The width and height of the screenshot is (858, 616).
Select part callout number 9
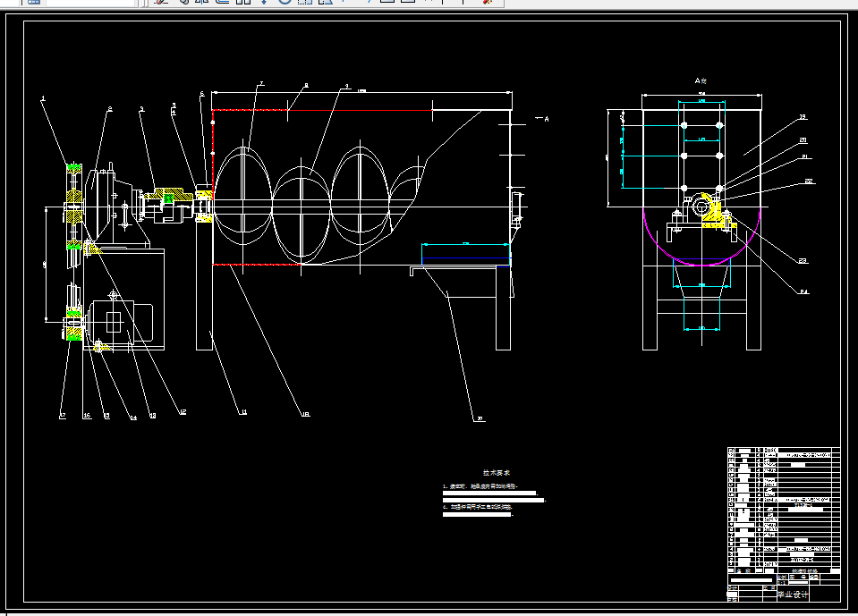click(x=347, y=86)
